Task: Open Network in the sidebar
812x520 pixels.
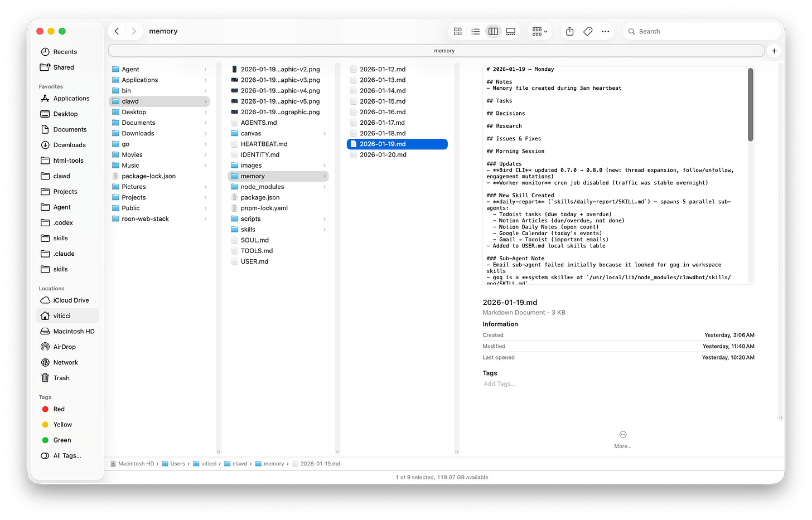Action: 67,363
